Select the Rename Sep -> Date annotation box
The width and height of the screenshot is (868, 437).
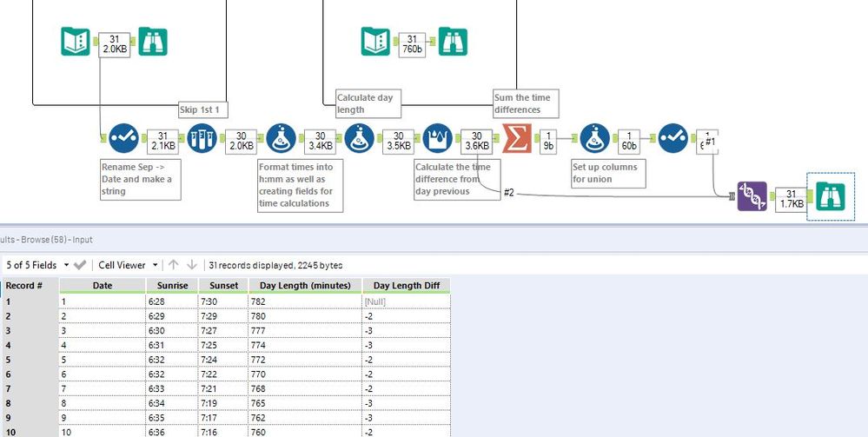tap(141, 179)
